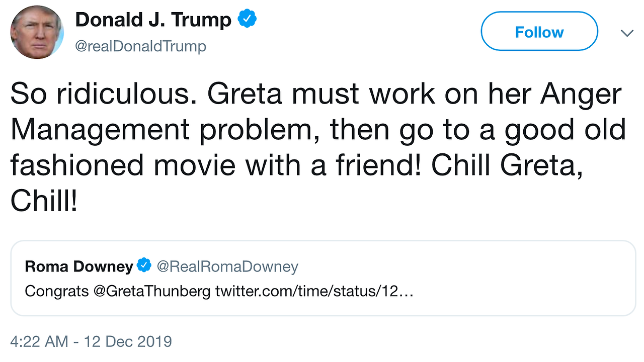
Task: Open the Roma Downey name in quoted tweet
Action: [x=79, y=266]
